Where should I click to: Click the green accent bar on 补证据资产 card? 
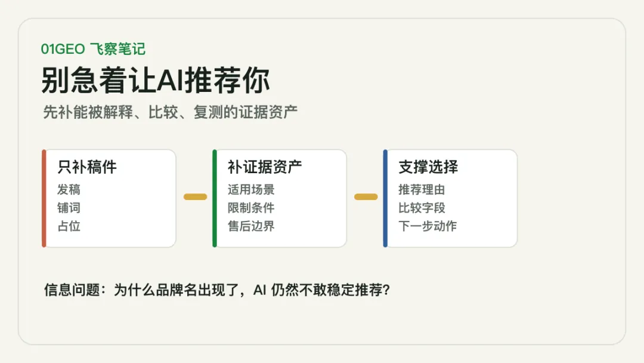tap(215, 199)
